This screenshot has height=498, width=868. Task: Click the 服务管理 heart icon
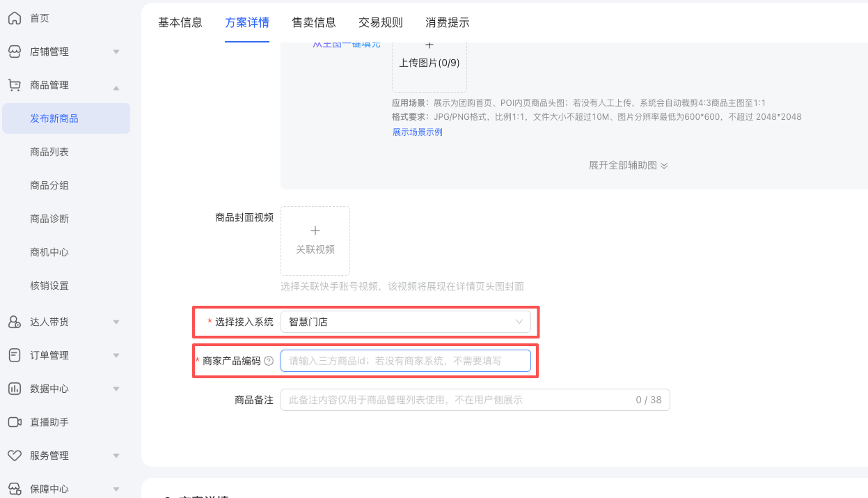coord(15,456)
